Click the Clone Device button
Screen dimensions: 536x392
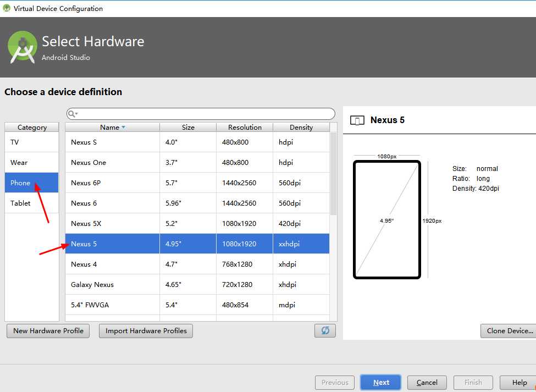509,331
